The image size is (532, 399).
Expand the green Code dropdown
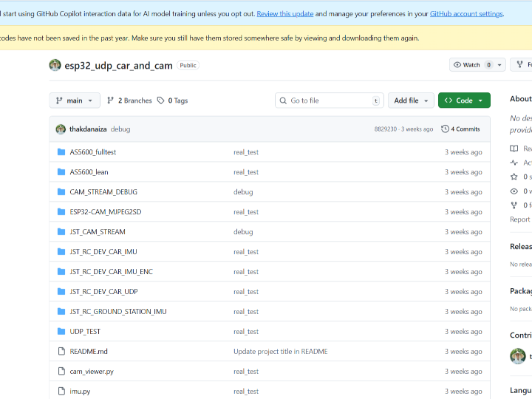click(x=464, y=100)
